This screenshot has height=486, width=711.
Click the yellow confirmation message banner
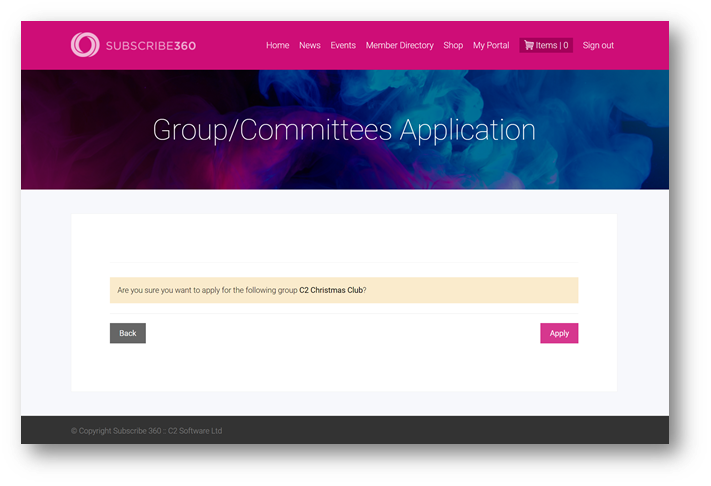click(344, 290)
